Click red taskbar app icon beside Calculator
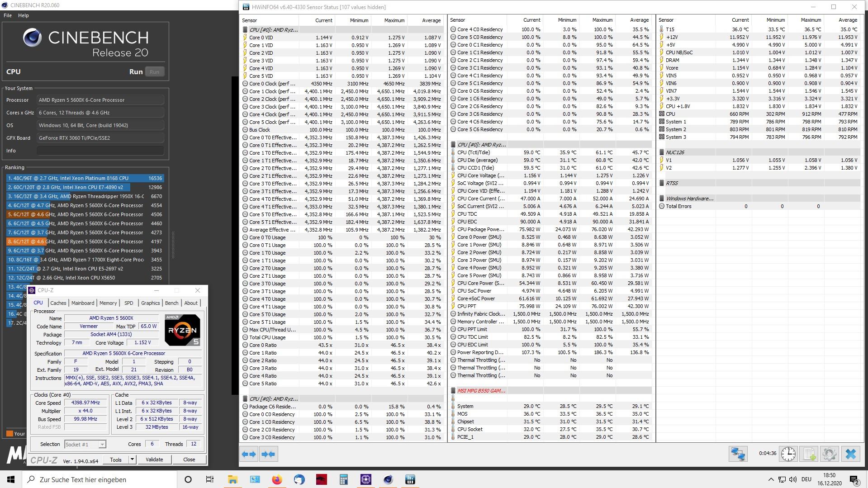The image size is (868, 488). tap(321, 479)
